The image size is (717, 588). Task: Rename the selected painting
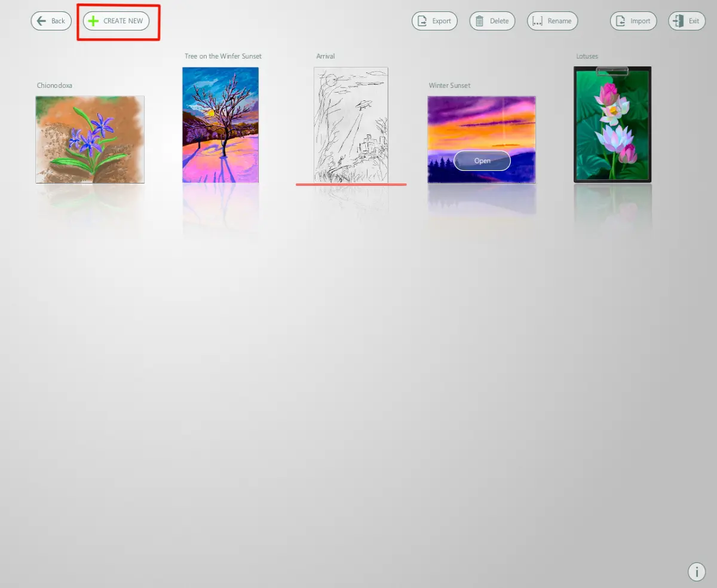tap(553, 21)
